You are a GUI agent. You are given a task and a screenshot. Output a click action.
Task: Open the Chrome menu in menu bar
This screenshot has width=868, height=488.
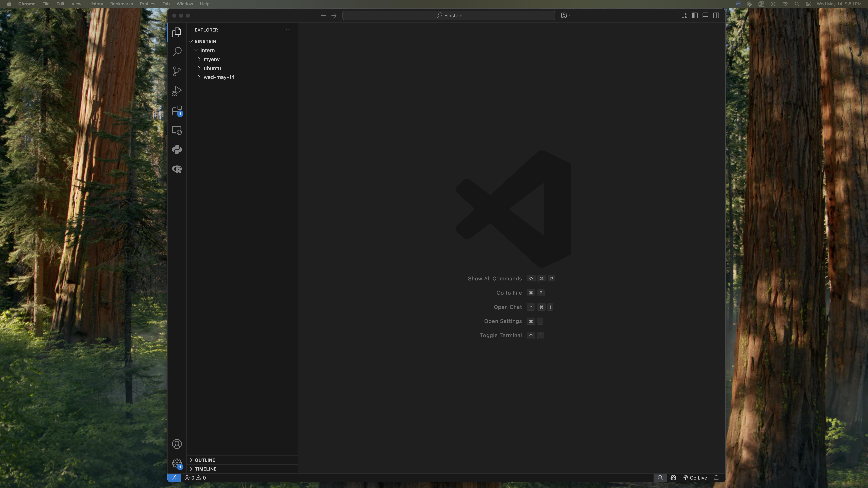pos(27,4)
